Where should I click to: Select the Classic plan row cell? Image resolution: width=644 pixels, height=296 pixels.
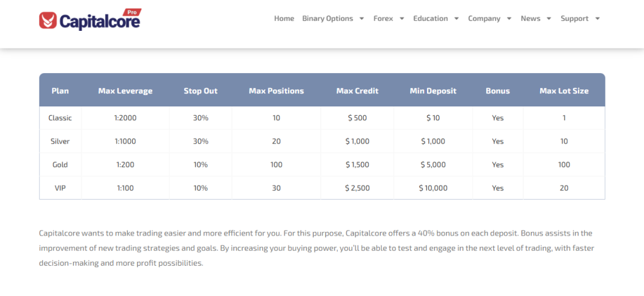pos(60,118)
